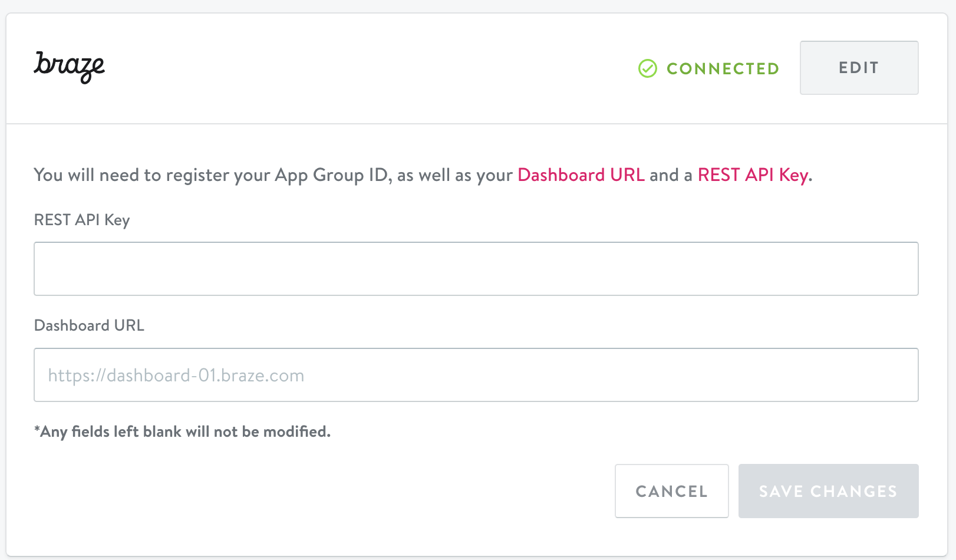Click the Braze logo
The image size is (956, 560).
(x=70, y=67)
